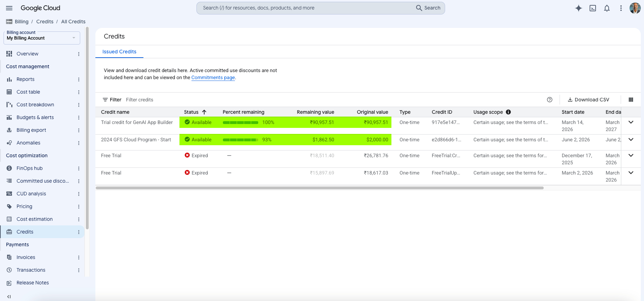Go to Cost table in sidebar
644x301 pixels.
coord(28,92)
